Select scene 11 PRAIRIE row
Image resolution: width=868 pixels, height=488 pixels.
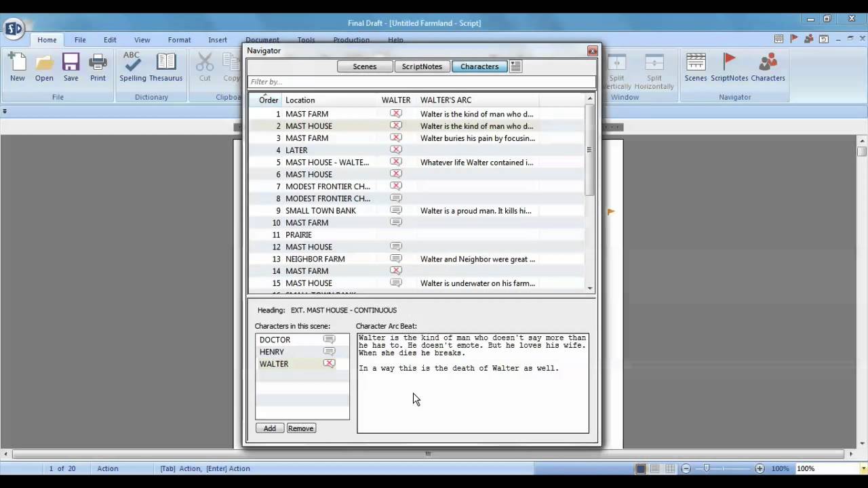click(x=416, y=235)
